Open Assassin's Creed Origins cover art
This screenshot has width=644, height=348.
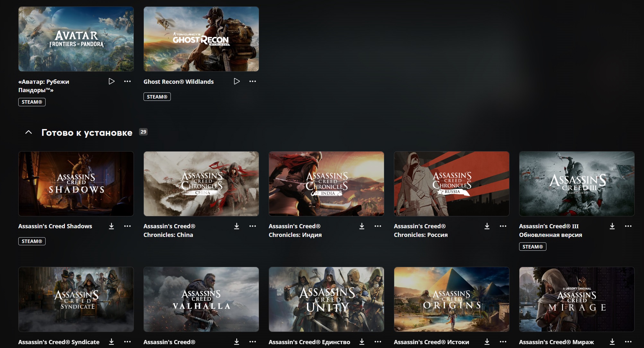click(452, 299)
